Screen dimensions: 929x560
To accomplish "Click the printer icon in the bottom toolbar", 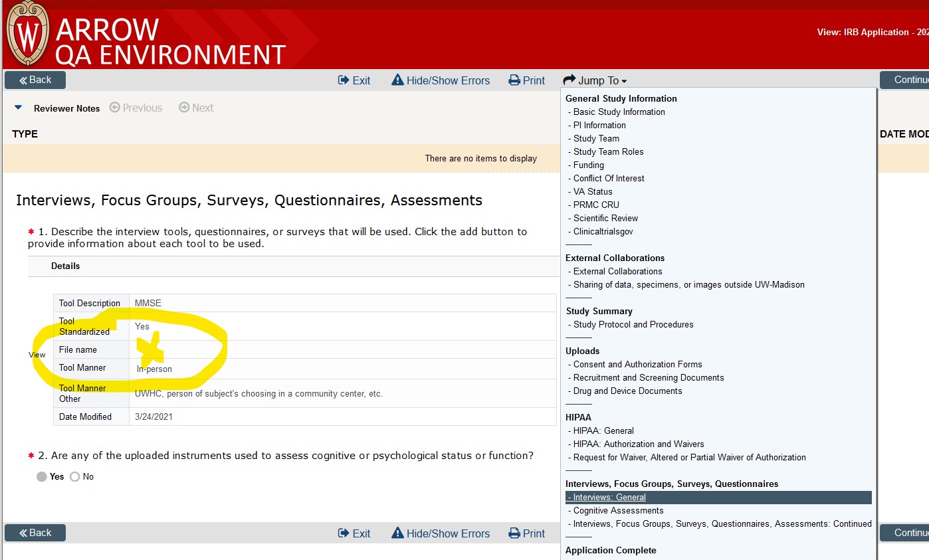I will [x=512, y=533].
